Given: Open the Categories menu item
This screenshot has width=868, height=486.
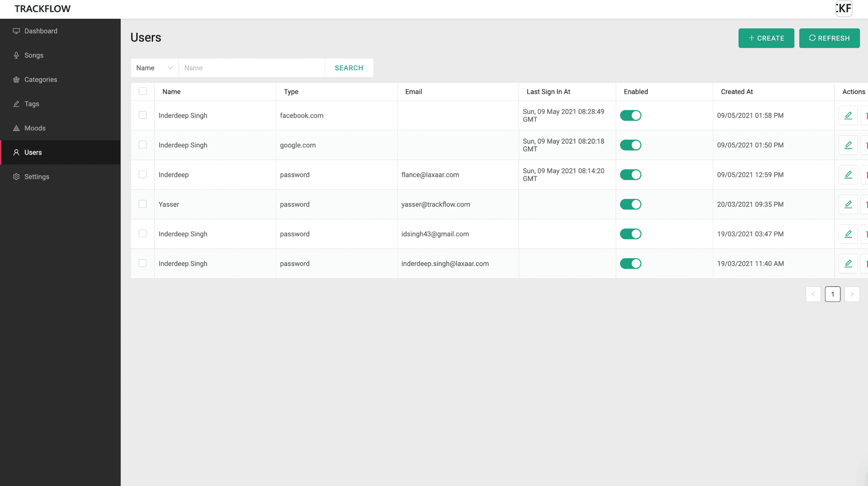Looking at the screenshot, I should click(60, 80).
